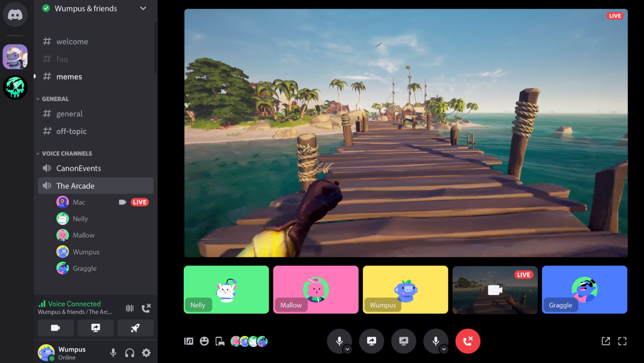Click the device transfer icon beside emoji
644x363 pixels.
pyautogui.click(x=220, y=341)
